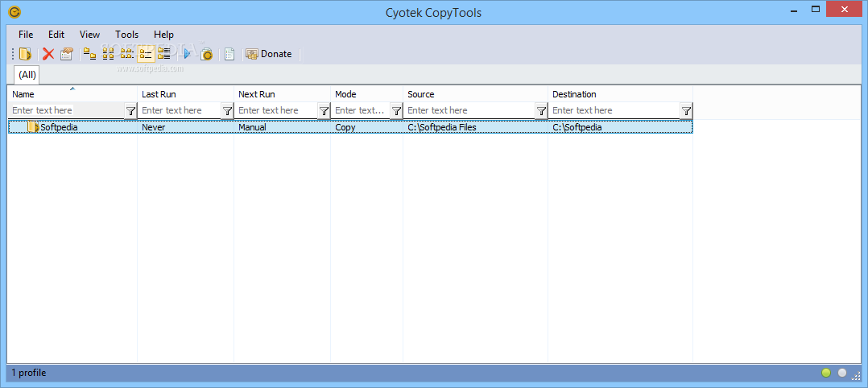Focus the Mode filter text field
This screenshot has width=868, height=388.
(361, 111)
